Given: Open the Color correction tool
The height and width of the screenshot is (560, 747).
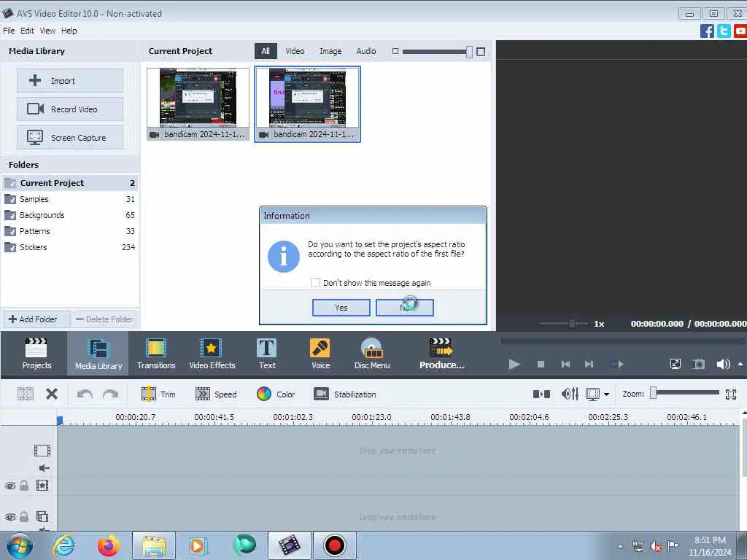Looking at the screenshot, I should click(276, 394).
